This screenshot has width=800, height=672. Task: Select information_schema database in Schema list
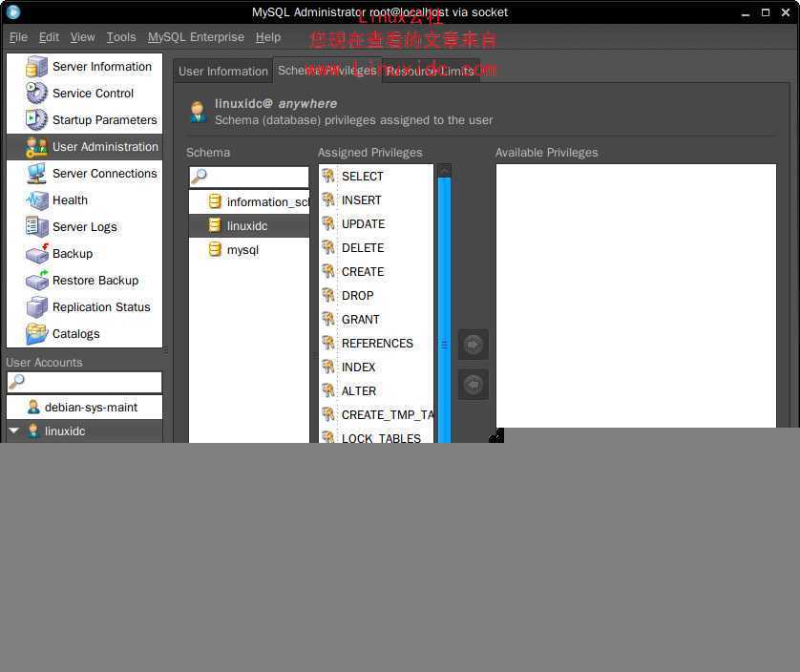pos(249,202)
